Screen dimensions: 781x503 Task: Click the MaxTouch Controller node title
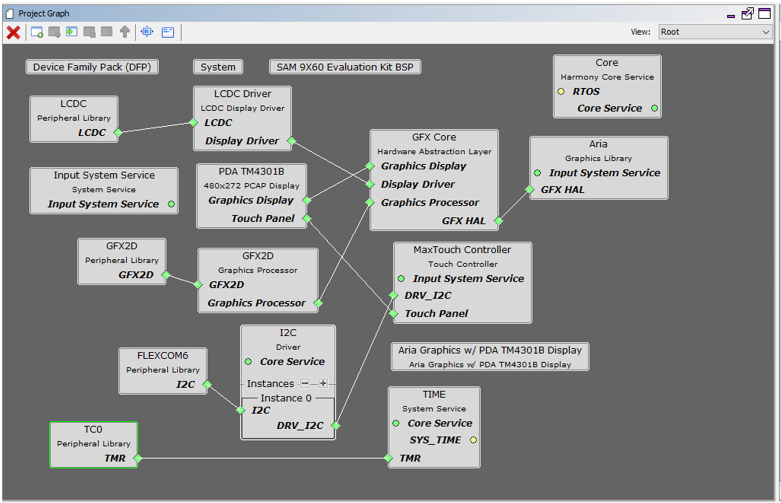tap(462, 250)
